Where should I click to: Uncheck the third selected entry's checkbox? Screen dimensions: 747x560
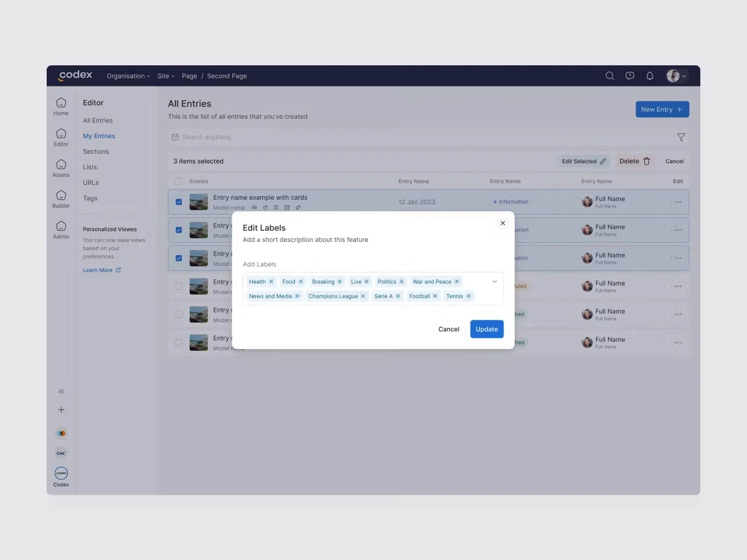[179, 258]
